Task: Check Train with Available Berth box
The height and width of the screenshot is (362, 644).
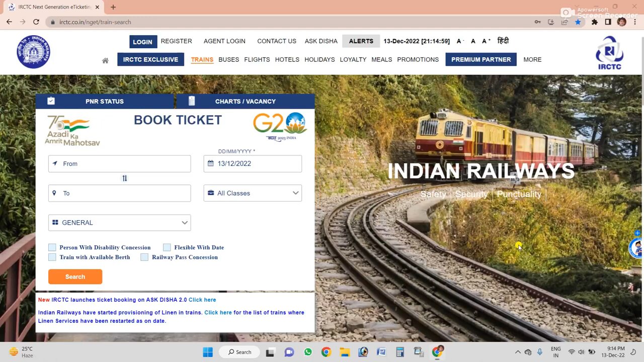Action: [x=52, y=257]
